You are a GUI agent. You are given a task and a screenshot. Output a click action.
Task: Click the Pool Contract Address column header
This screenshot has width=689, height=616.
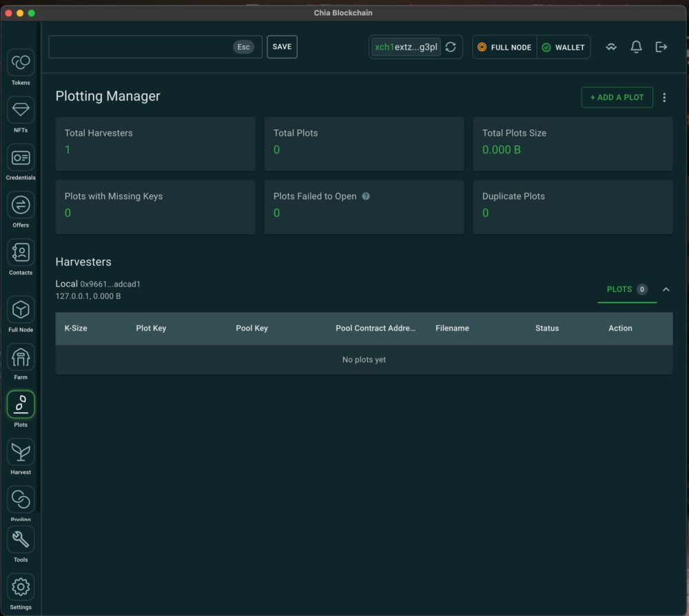coord(376,328)
